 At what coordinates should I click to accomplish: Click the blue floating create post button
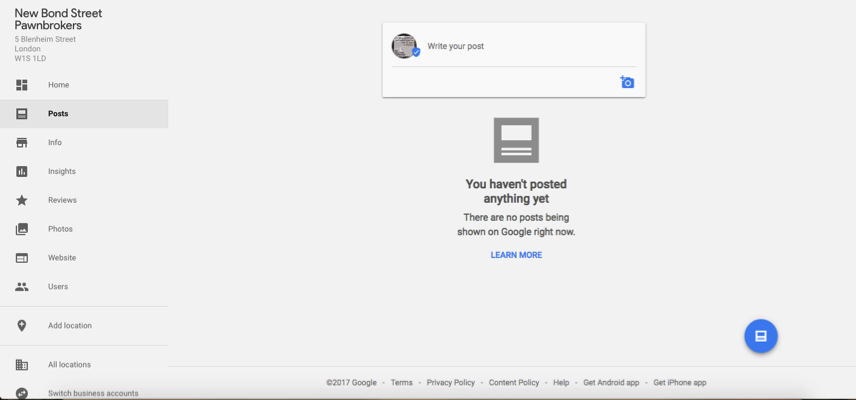tap(761, 336)
